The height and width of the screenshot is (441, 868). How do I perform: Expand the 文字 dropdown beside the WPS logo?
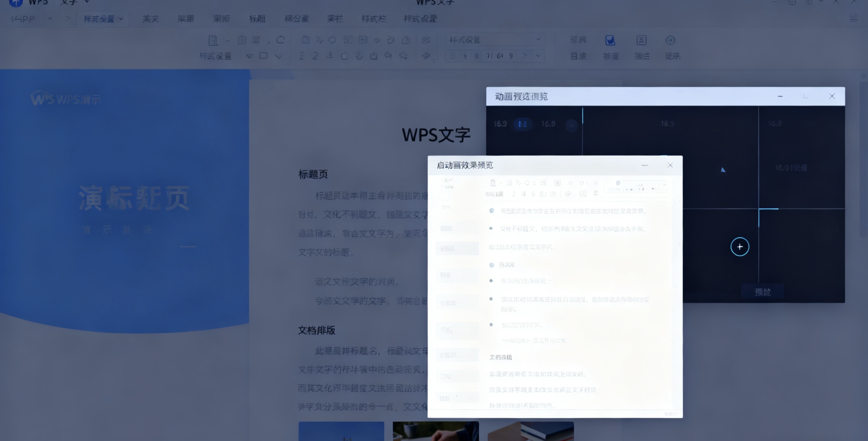tap(87, 2)
